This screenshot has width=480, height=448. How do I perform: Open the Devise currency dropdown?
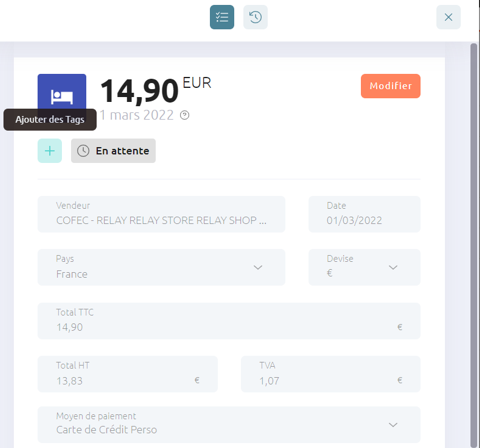click(364, 267)
